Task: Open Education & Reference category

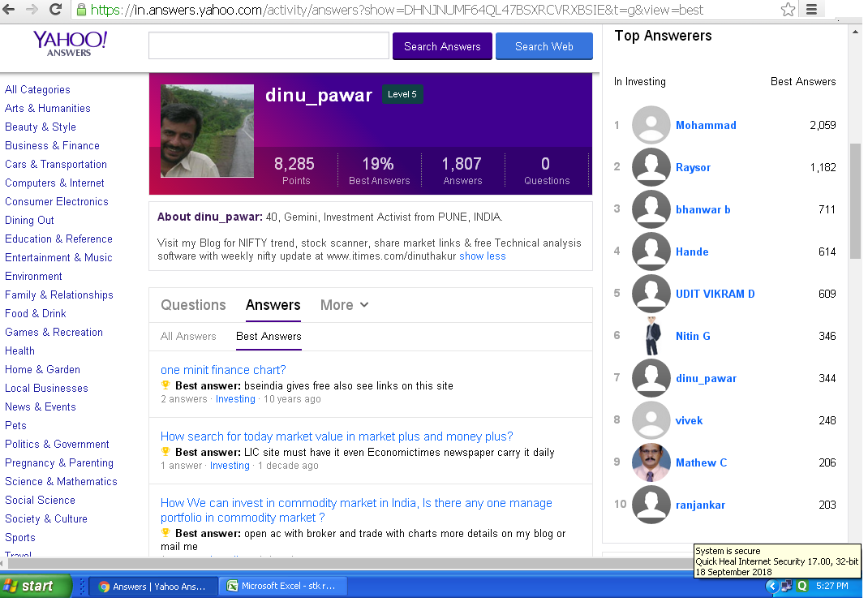Action: (x=58, y=239)
